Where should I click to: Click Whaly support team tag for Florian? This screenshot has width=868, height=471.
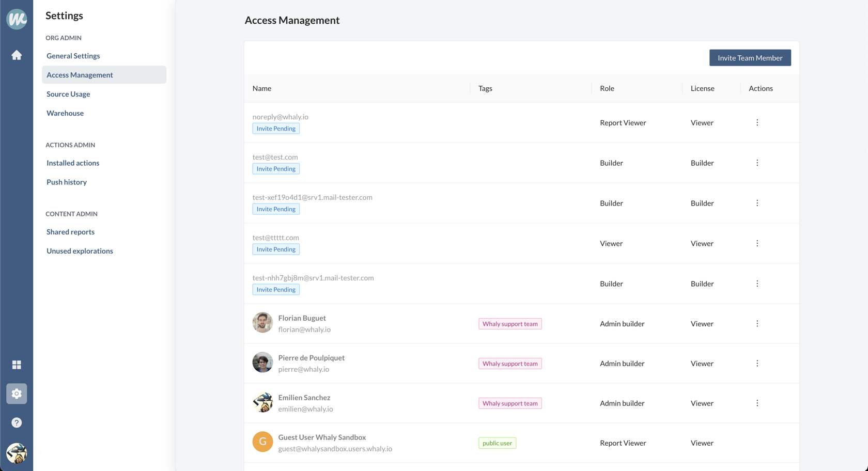click(510, 324)
